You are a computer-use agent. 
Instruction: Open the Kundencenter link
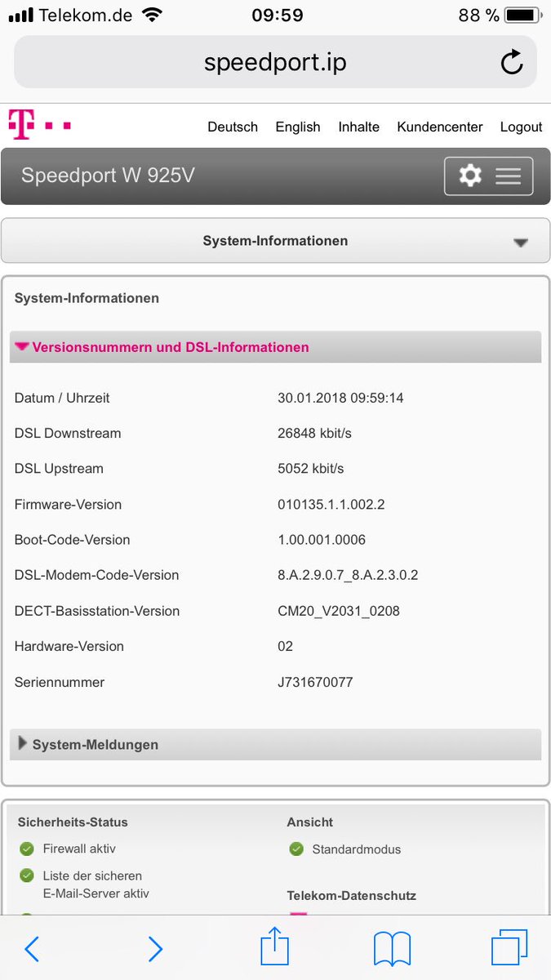point(440,127)
